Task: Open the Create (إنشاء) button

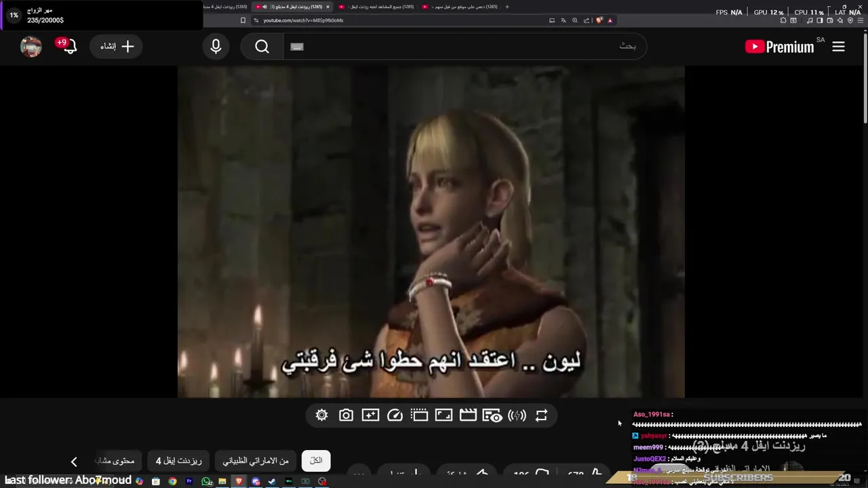Action: click(117, 47)
